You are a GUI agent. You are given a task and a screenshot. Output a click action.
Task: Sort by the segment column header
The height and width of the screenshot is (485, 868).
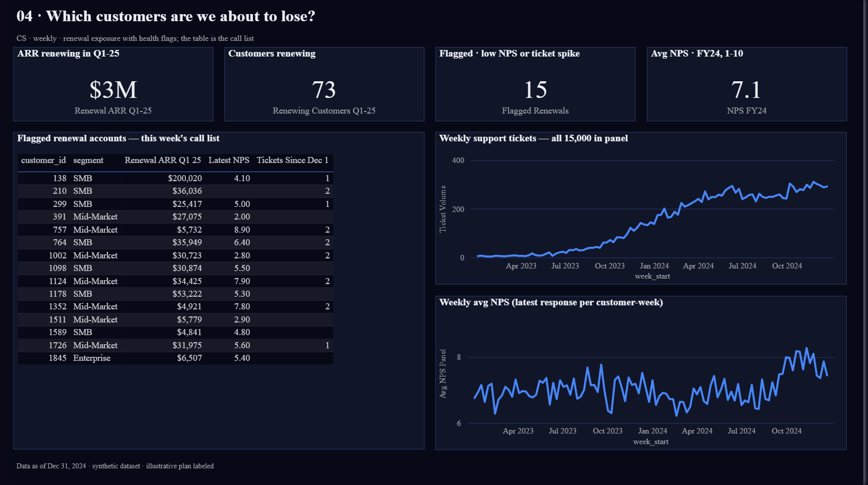click(88, 160)
